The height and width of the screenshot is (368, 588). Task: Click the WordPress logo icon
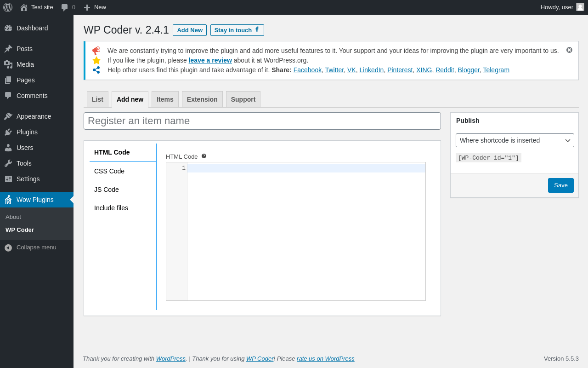pyautogui.click(x=8, y=7)
